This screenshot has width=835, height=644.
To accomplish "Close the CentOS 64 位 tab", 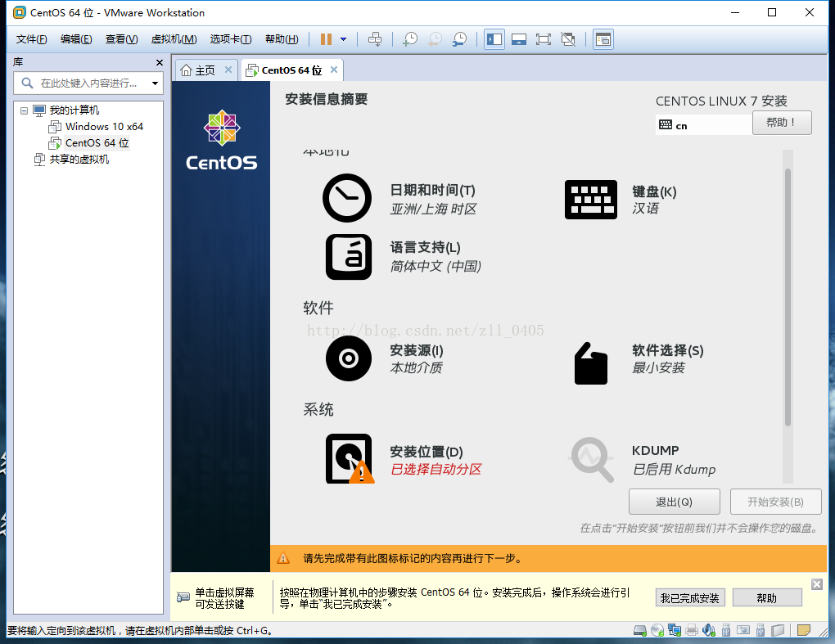I will pyautogui.click(x=334, y=70).
